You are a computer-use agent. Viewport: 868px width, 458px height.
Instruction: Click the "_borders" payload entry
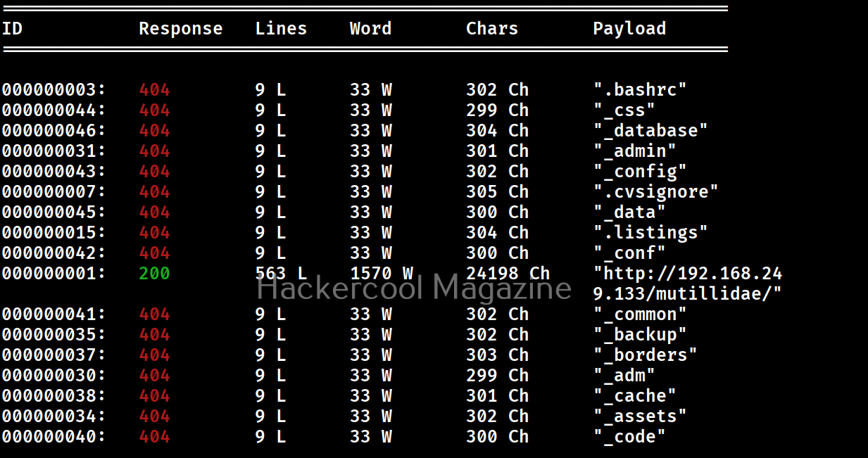[x=645, y=355]
